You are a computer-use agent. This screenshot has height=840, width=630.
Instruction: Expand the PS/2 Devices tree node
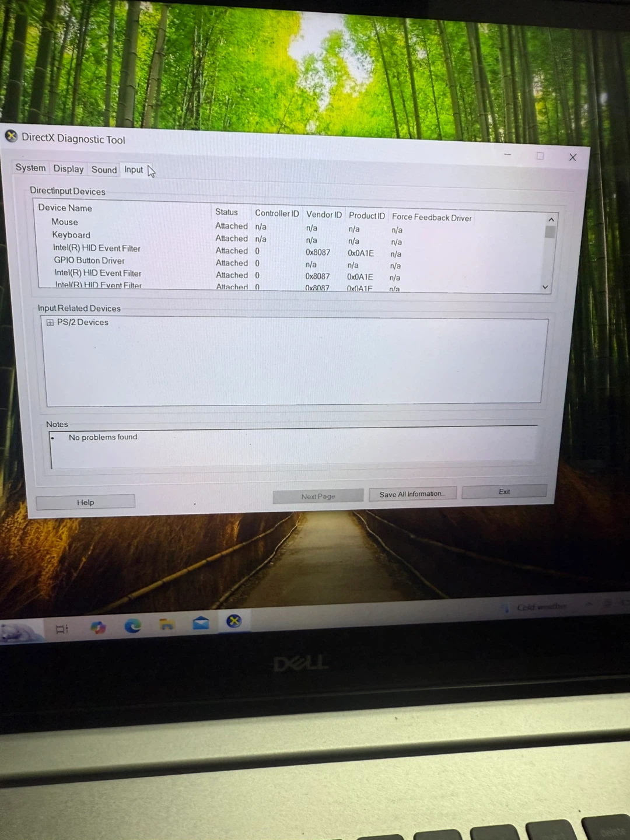pos(50,323)
